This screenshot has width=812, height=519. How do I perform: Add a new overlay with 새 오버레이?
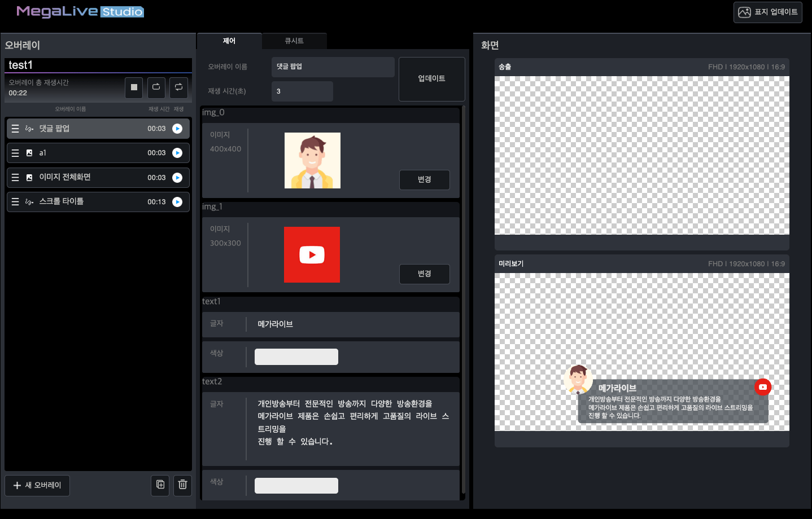(37, 485)
